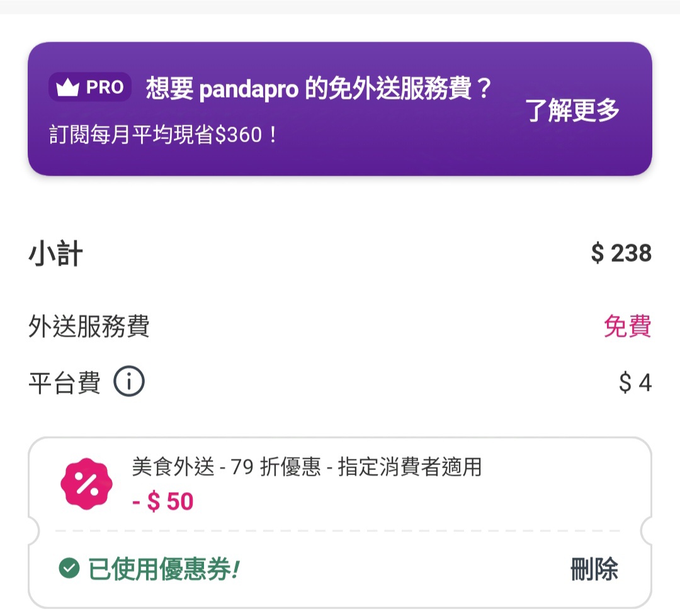
Task: Tap the platform fee info icon
Action: (129, 382)
